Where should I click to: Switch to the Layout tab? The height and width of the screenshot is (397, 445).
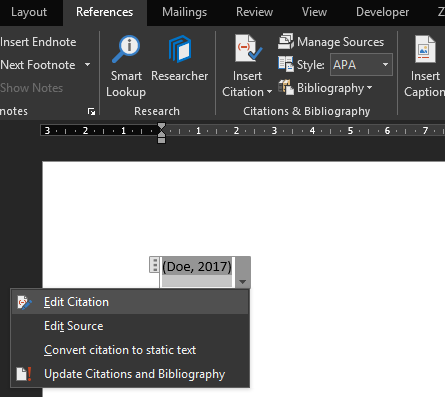[29, 12]
